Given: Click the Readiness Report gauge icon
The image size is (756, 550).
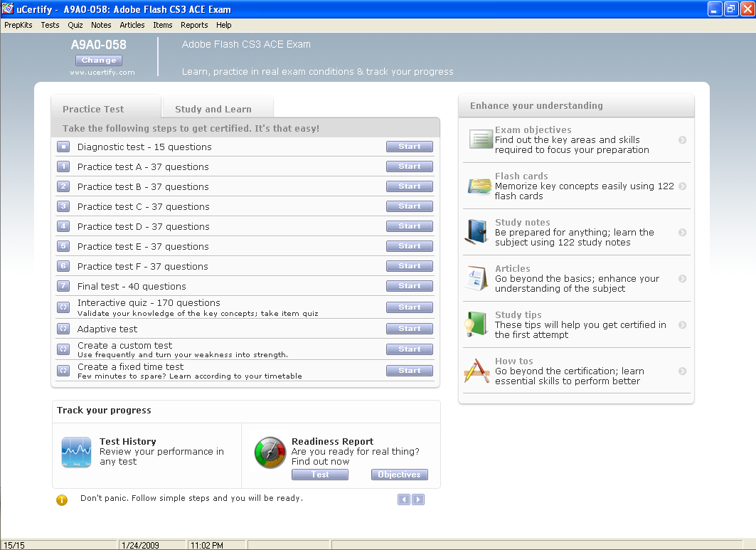Looking at the screenshot, I should click(x=270, y=453).
